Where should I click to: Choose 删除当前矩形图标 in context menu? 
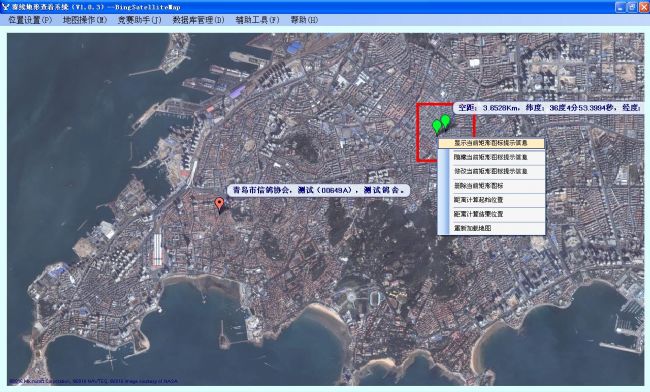pos(491,186)
